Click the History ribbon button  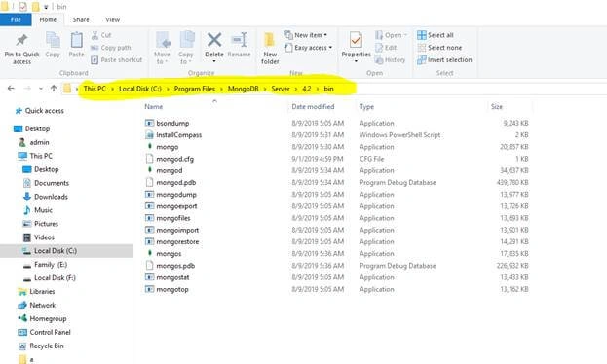click(x=390, y=60)
